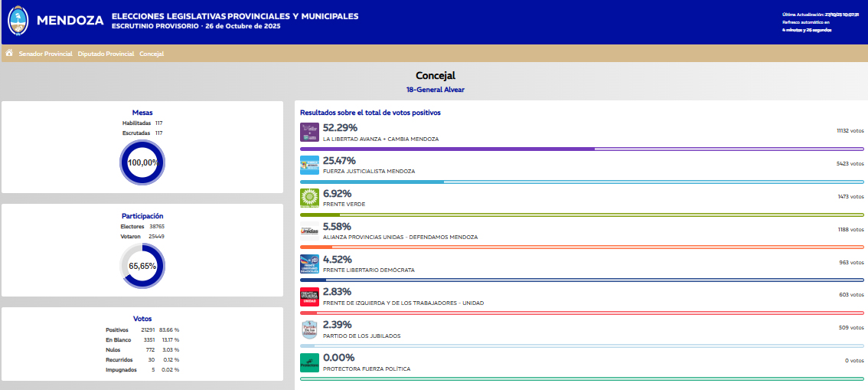Click Frente de Izquierda red logo

click(309, 297)
